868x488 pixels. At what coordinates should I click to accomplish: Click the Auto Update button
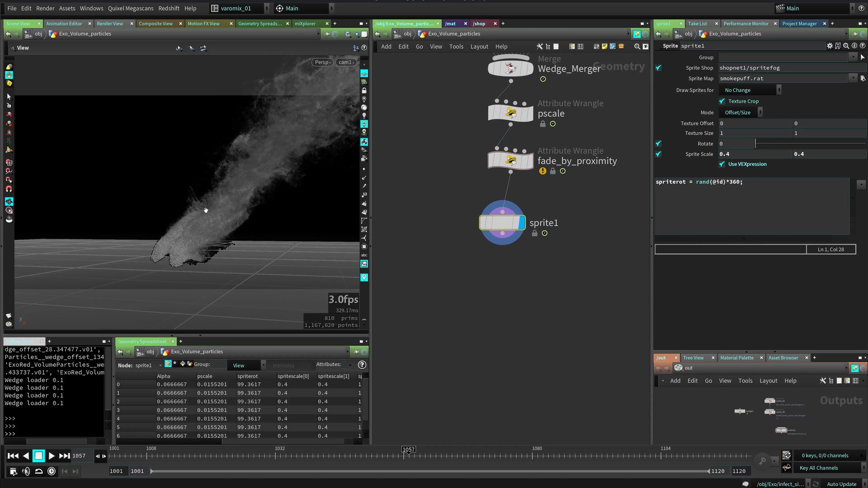[x=841, y=484]
